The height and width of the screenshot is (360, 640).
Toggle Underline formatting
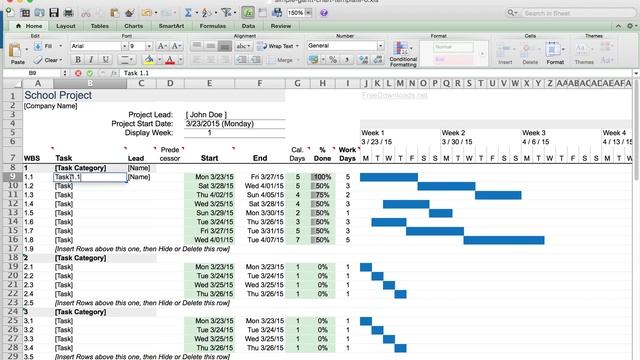coord(105,60)
